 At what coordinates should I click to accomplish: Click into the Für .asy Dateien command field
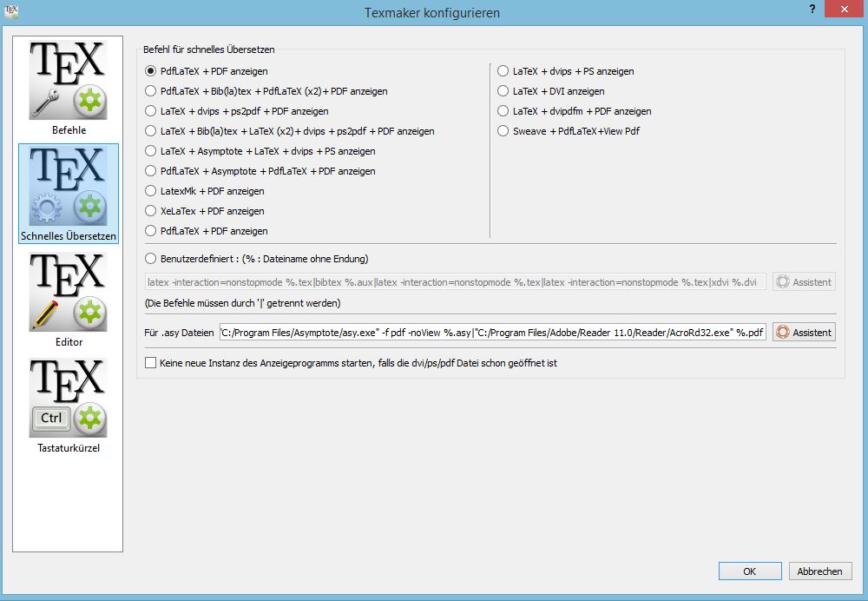(493, 333)
